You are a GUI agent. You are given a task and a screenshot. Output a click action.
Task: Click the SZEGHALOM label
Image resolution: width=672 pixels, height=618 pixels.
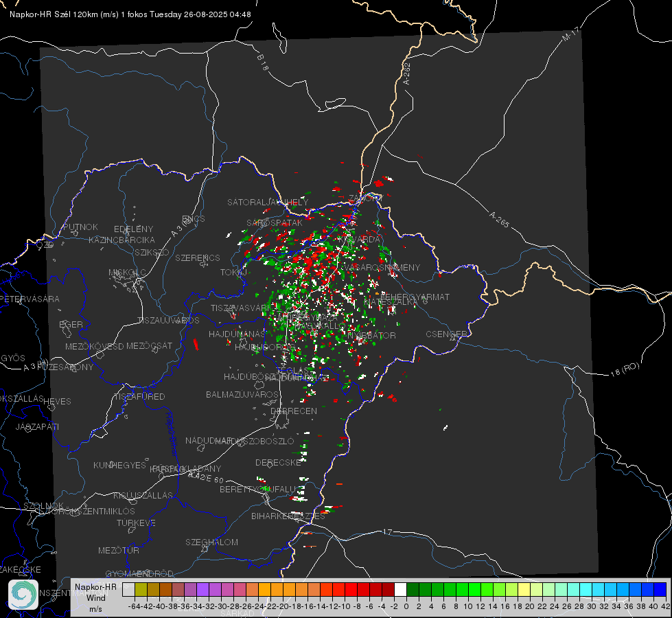pos(211,542)
